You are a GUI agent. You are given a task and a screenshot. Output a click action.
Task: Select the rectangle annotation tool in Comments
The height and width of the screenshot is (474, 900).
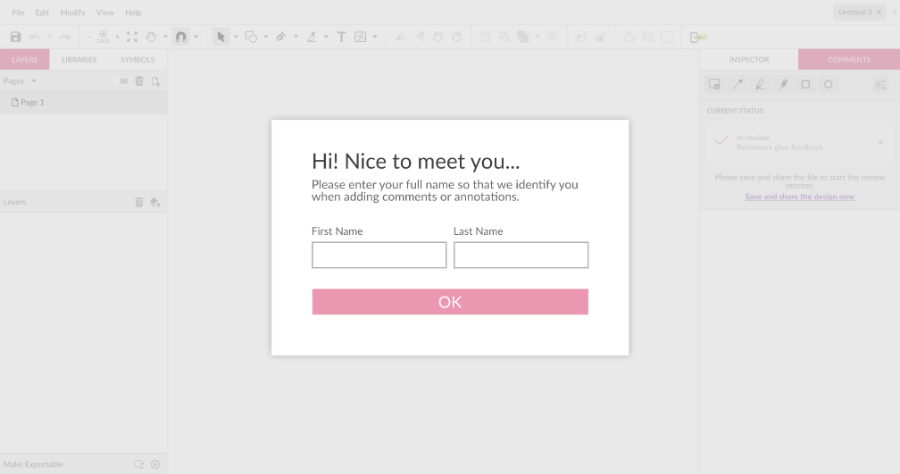point(806,85)
